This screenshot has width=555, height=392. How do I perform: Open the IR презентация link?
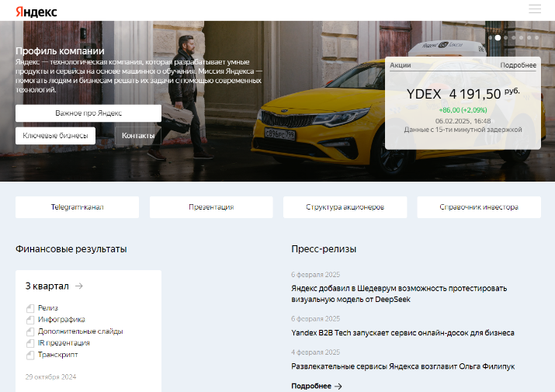point(64,343)
